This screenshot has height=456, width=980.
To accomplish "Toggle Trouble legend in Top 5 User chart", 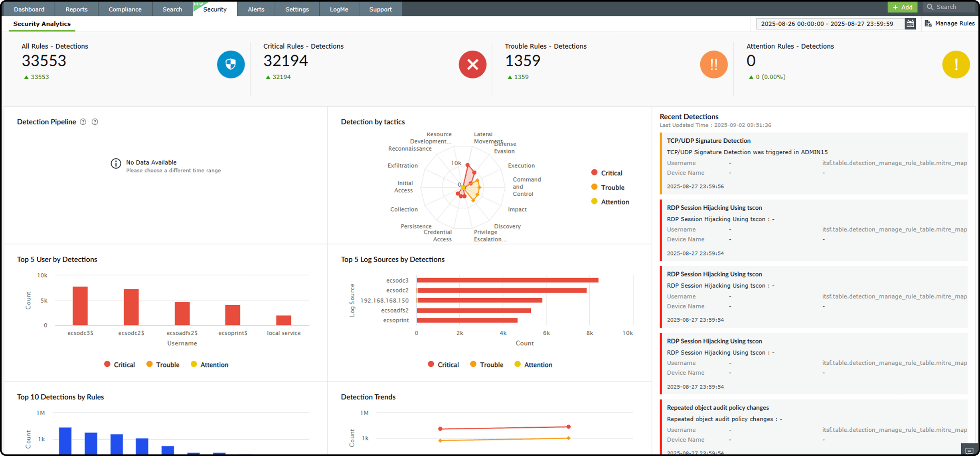I will pyautogui.click(x=163, y=365).
